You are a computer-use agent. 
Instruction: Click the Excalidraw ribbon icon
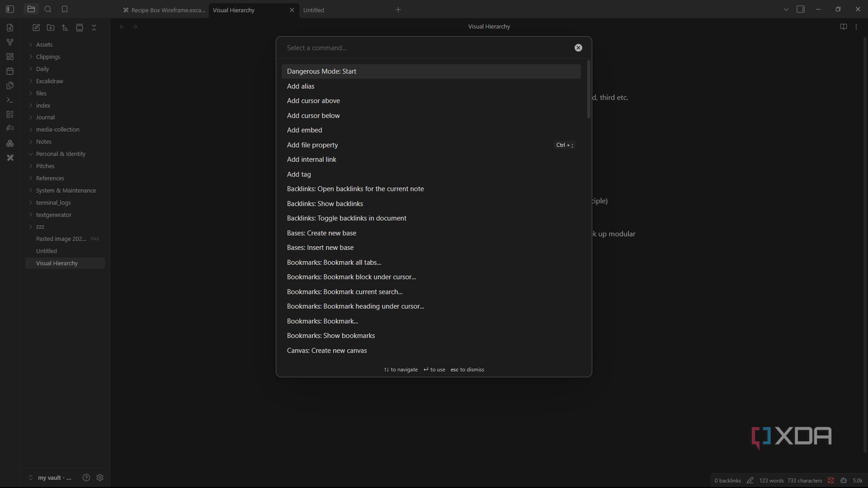coord(10,157)
